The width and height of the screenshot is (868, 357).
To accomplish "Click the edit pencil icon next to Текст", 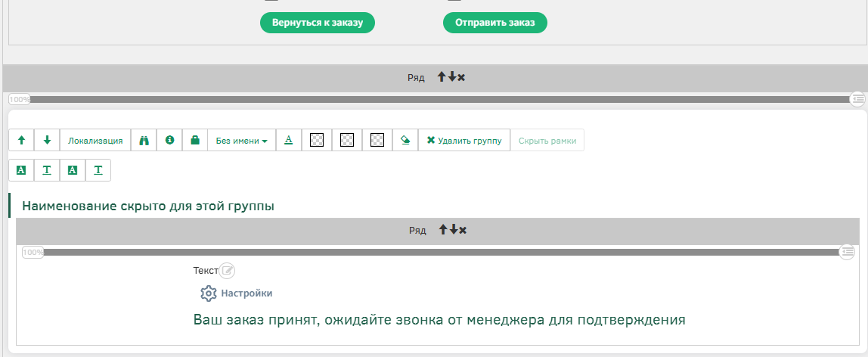I will [x=228, y=271].
